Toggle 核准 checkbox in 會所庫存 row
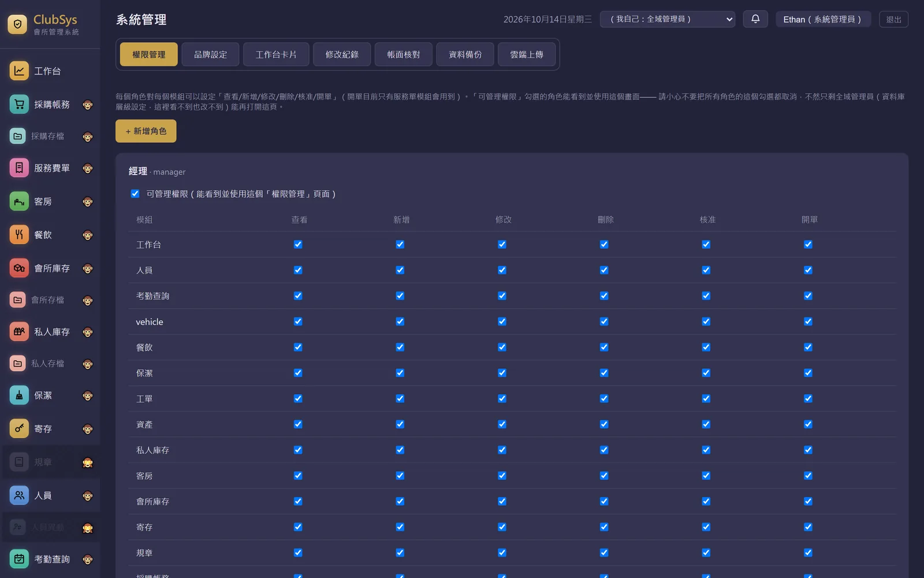 (x=706, y=502)
